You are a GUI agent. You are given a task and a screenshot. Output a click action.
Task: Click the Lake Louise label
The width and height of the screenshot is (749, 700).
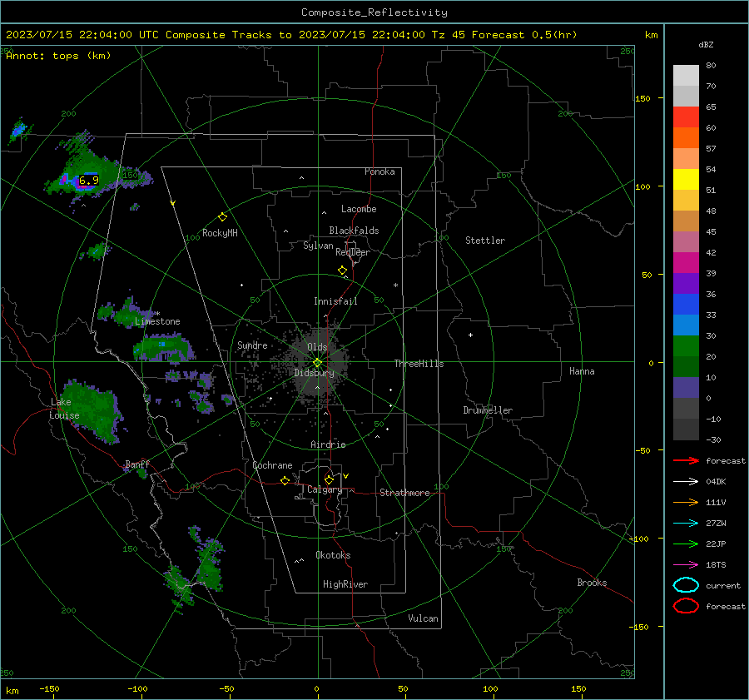pos(64,409)
